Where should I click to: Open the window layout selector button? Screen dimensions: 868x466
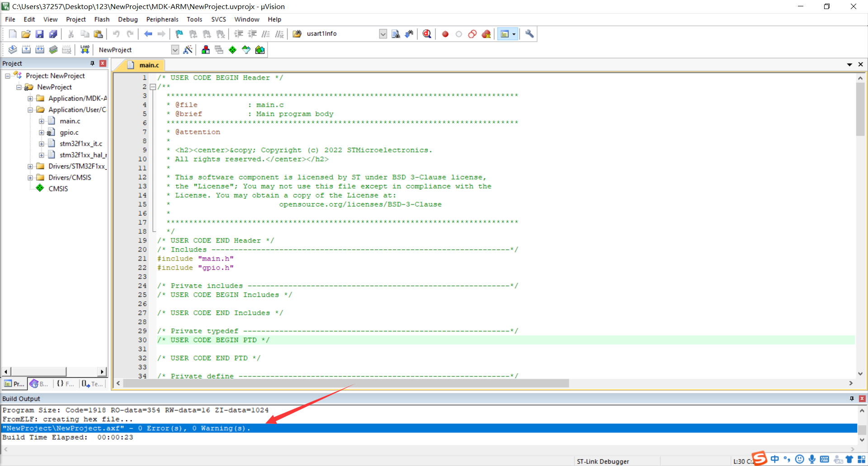505,34
